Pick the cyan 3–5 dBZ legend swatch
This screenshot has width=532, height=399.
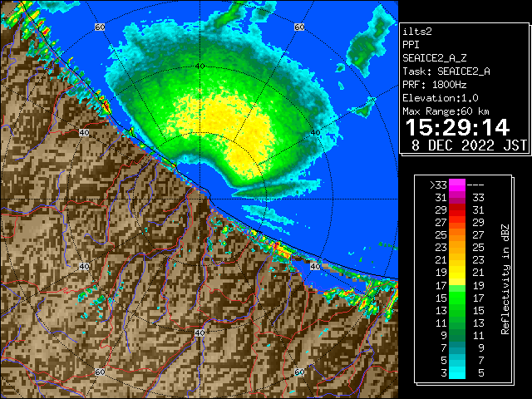[x=457, y=372]
